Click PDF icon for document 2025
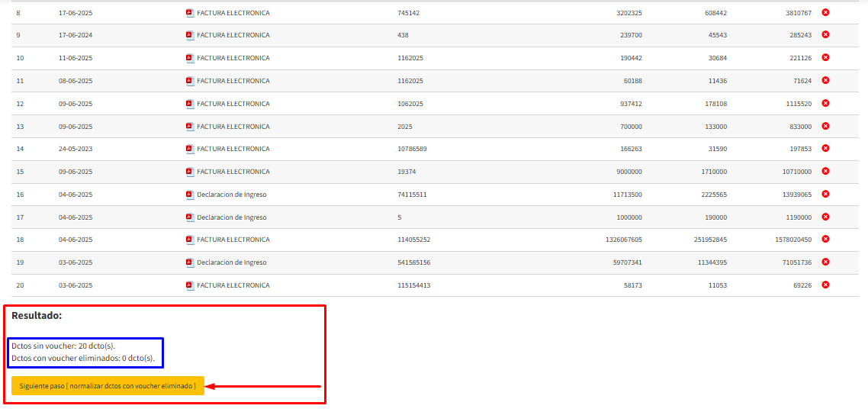868x412 pixels. click(x=190, y=127)
